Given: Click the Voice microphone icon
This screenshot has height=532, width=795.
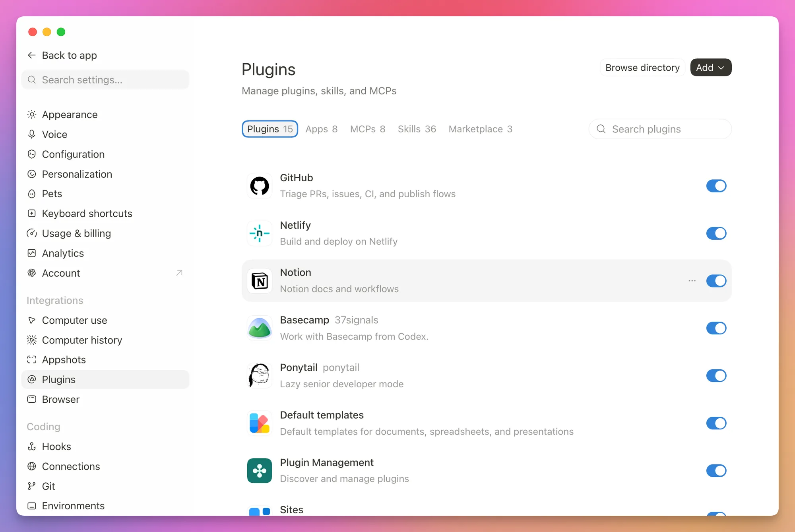Looking at the screenshot, I should coord(32,134).
